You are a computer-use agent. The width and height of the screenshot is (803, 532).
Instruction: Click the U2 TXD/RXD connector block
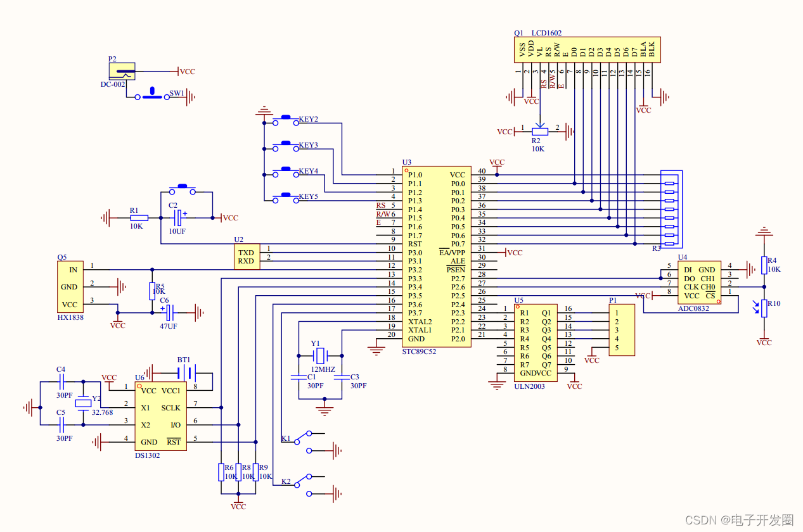click(247, 256)
